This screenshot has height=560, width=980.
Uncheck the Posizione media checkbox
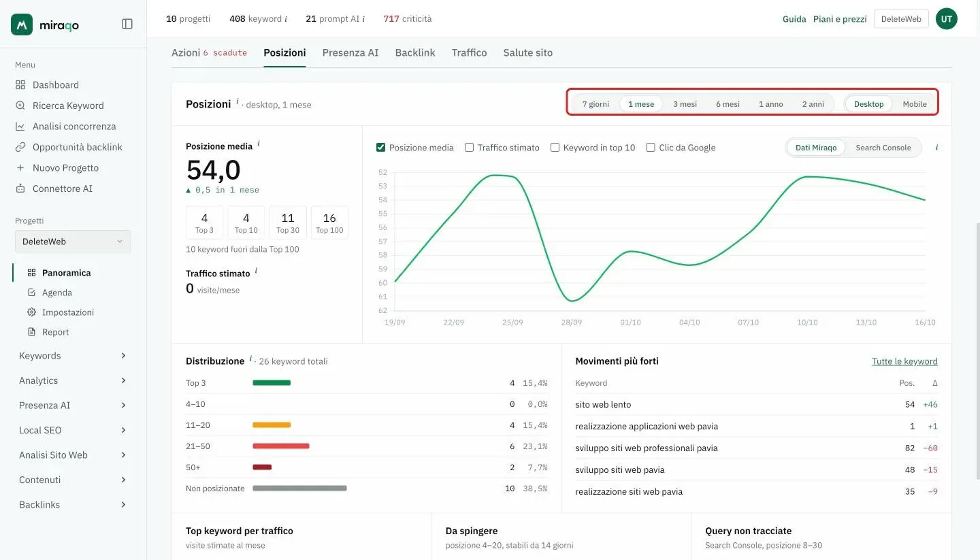point(381,148)
